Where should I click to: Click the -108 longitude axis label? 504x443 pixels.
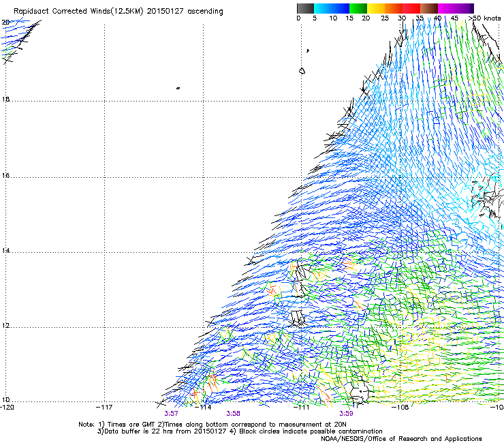pos(400,408)
